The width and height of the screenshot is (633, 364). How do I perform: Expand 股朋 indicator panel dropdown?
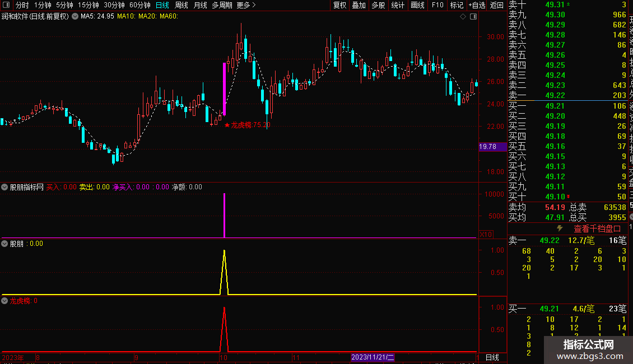(4, 244)
